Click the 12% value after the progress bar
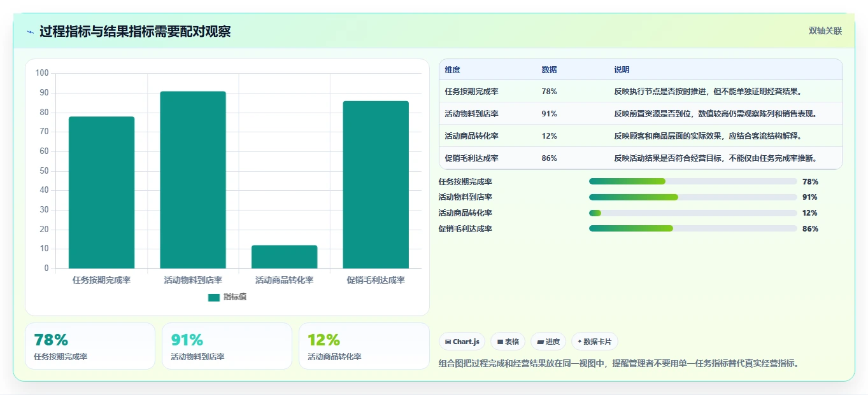This screenshot has width=868, height=395. click(810, 213)
